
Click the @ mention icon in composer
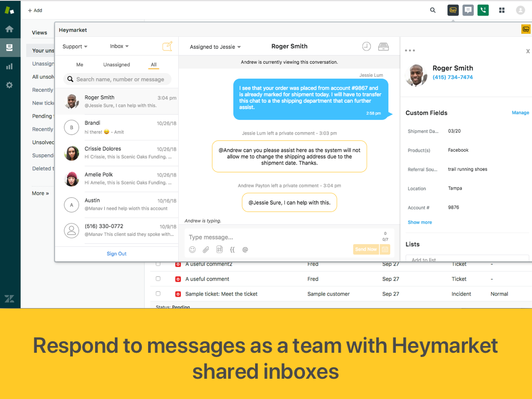pyautogui.click(x=245, y=249)
